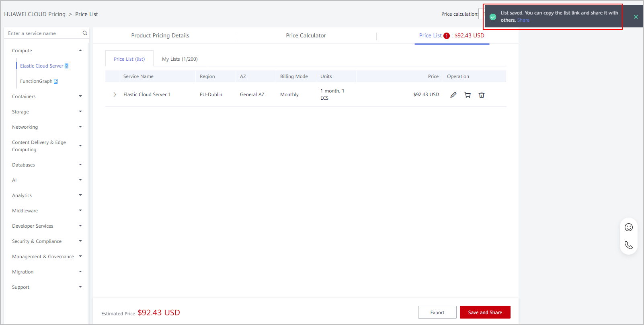
Task: Open FunctionGraph in sidebar
Action: pyautogui.click(x=36, y=81)
